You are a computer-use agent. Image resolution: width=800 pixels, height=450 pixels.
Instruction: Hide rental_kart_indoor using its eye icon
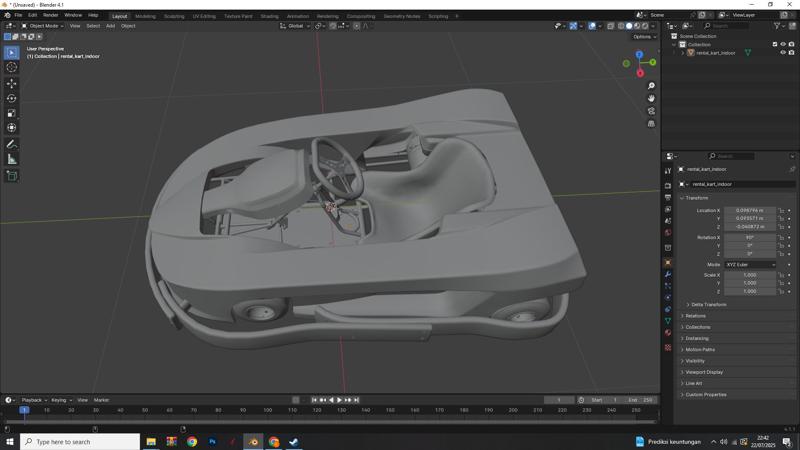pos(783,53)
